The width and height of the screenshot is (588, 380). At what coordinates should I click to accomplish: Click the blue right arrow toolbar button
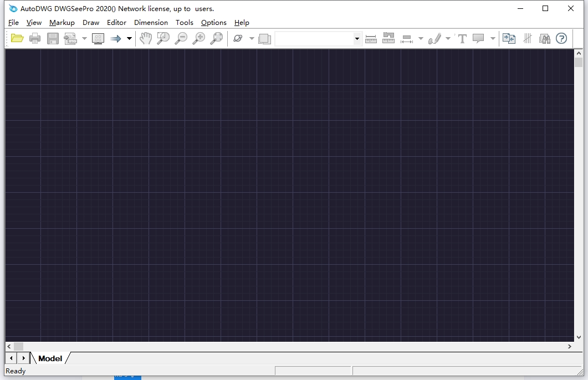(x=116, y=38)
